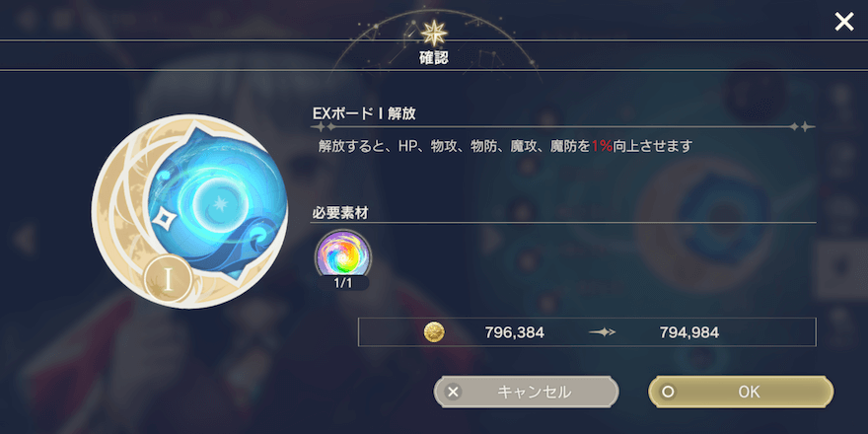Select the 確認 title label

click(434, 59)
